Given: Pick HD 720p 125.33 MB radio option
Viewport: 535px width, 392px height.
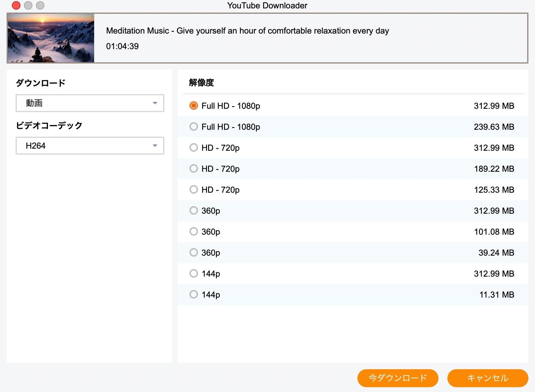Looking at the screenshot, I should [x=194, y=190].
